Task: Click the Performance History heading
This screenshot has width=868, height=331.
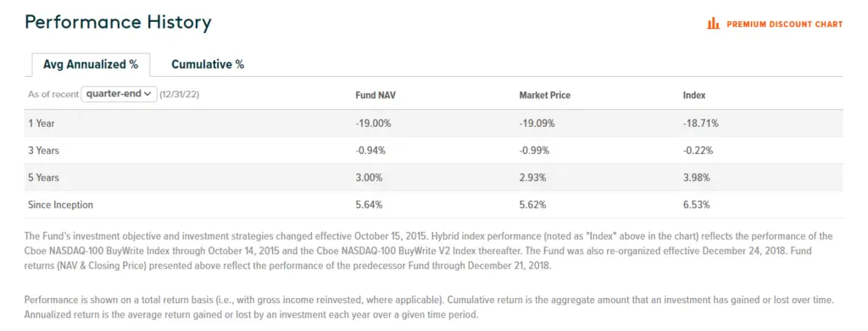Action: pos(119,23)
